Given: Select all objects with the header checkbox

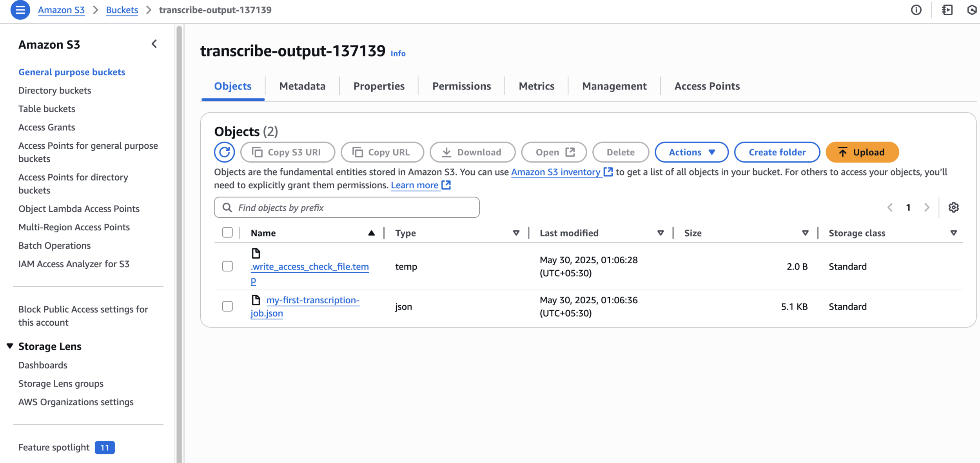Looking at the screenshot, I should coord(227,233).
